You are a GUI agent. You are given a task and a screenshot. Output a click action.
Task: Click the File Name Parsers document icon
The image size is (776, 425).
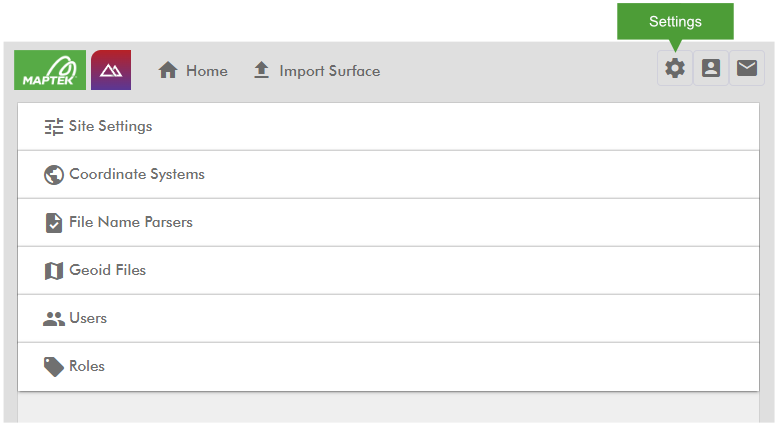tap(53, 223)
